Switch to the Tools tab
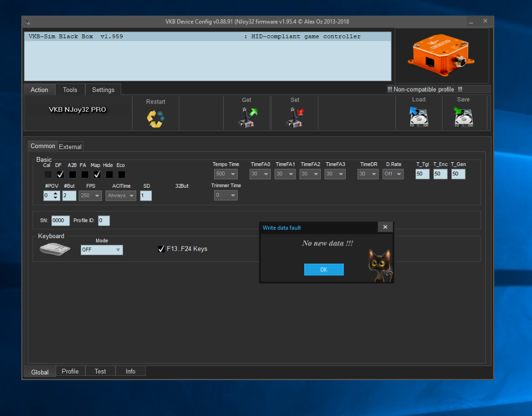The width and height of the screenshot is (532, 416). click(70, 90)
